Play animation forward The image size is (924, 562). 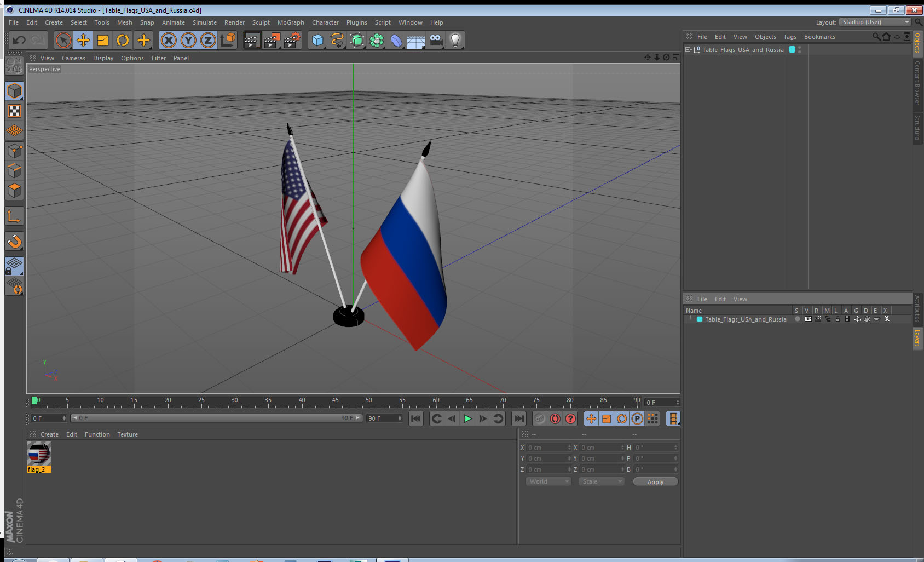(x=467, y=418)
